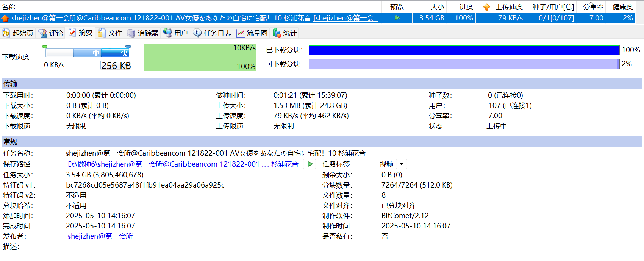This screenshot has width=644, height=261.
Task: Click the 下载速度 value 0 KB/s (平均 0 KB/s)
Action: (x=98, y=116)
